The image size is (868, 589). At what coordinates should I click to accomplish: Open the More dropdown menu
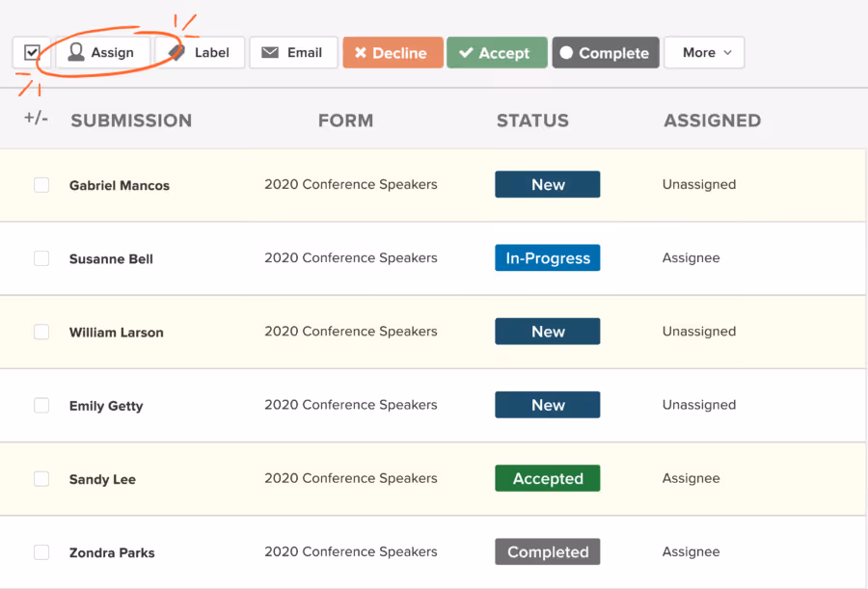tap(704, 53)
